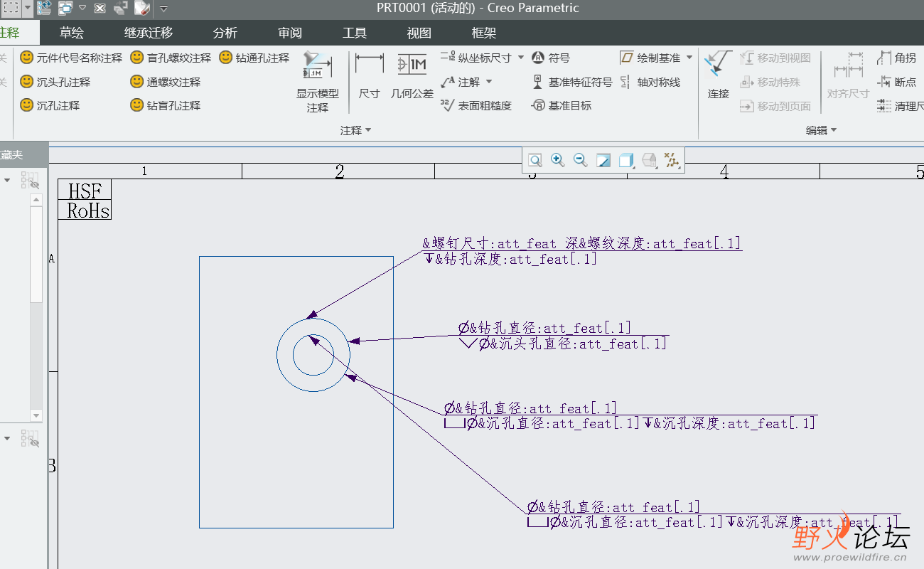924x569 pixels.
Task: Click the left panel scrollbar down arrow
Action: [36, 415]
